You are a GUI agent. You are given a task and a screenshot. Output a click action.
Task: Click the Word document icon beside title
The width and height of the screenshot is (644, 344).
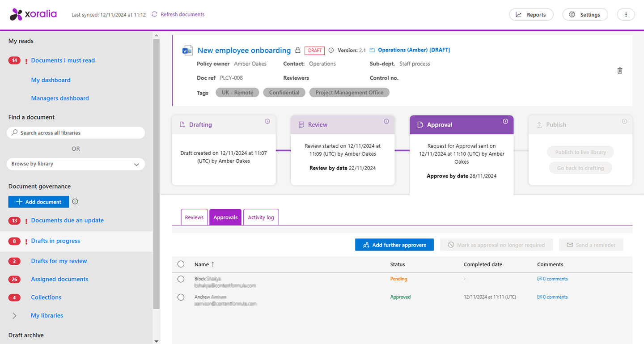[x=187, y=50]
